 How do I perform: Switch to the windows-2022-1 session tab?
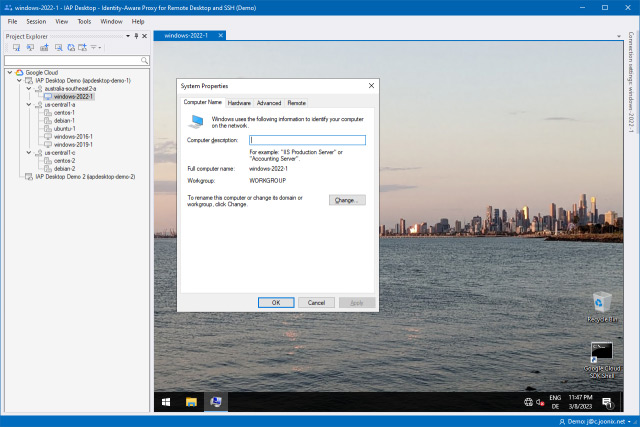186,36
